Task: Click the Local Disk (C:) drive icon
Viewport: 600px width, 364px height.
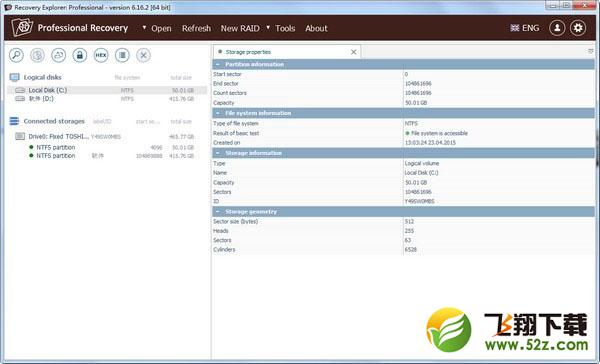Action: (20, 90)
